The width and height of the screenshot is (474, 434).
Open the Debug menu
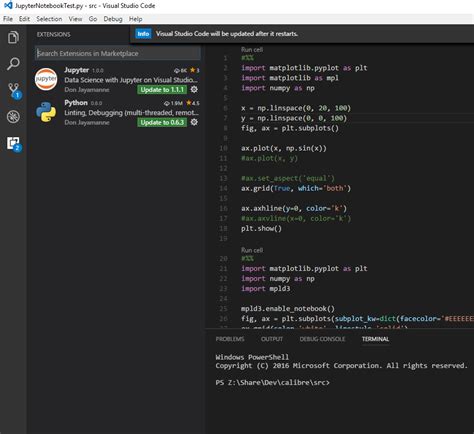coord(113,19)
